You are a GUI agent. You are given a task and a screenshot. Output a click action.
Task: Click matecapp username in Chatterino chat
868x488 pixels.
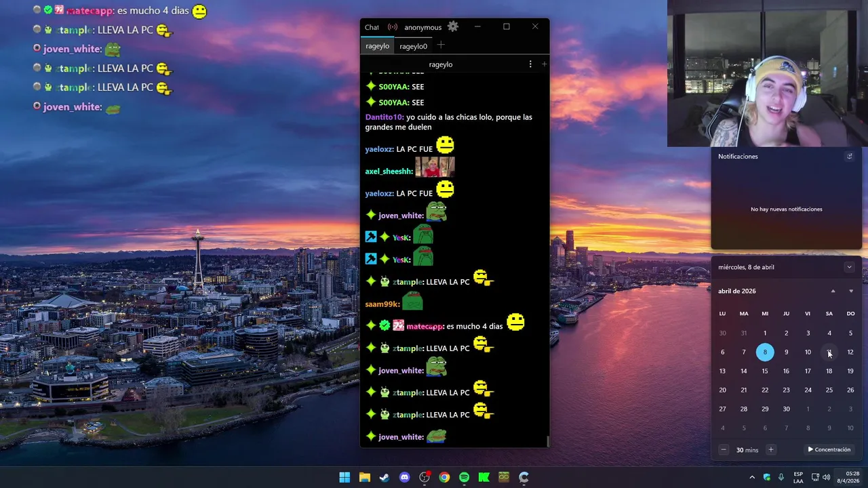click(x=425, y=326)
